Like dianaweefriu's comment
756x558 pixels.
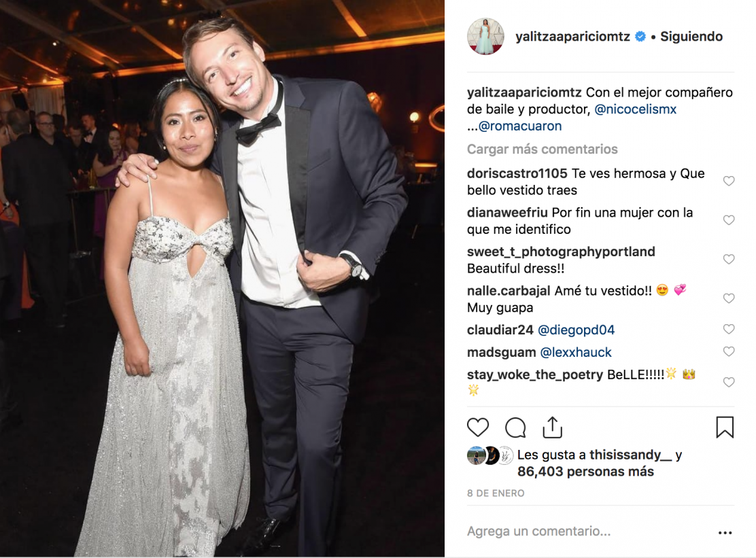tap(729, 220)
